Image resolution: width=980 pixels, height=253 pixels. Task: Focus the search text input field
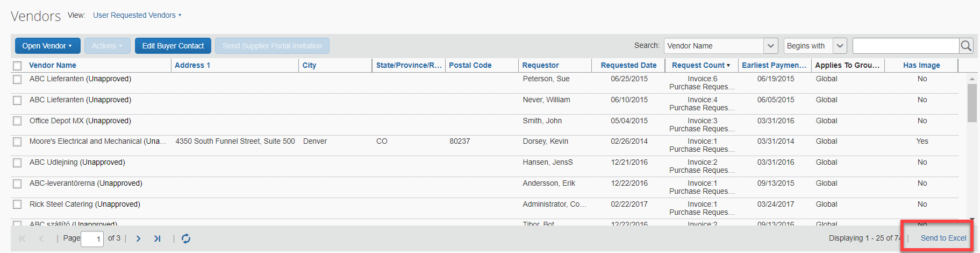click(x=906, y=46)
